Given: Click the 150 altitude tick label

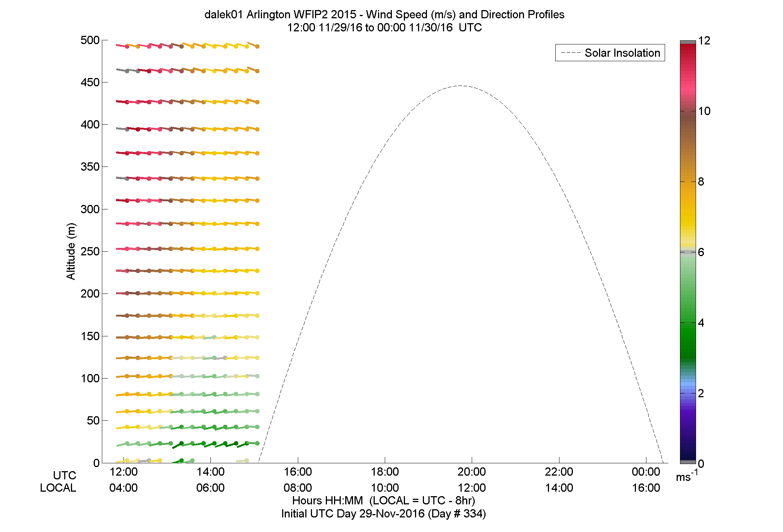Looking at the screenshot, I should 90,336.
